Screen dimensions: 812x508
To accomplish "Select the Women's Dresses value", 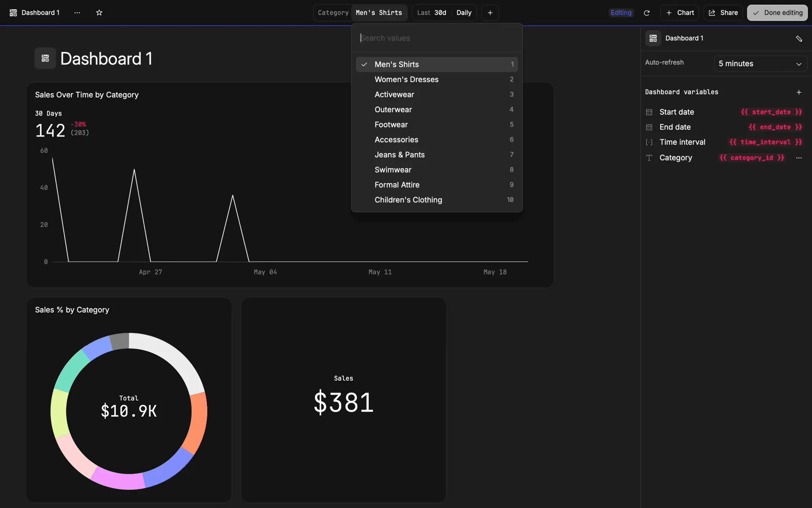I will tap(406, 80).
